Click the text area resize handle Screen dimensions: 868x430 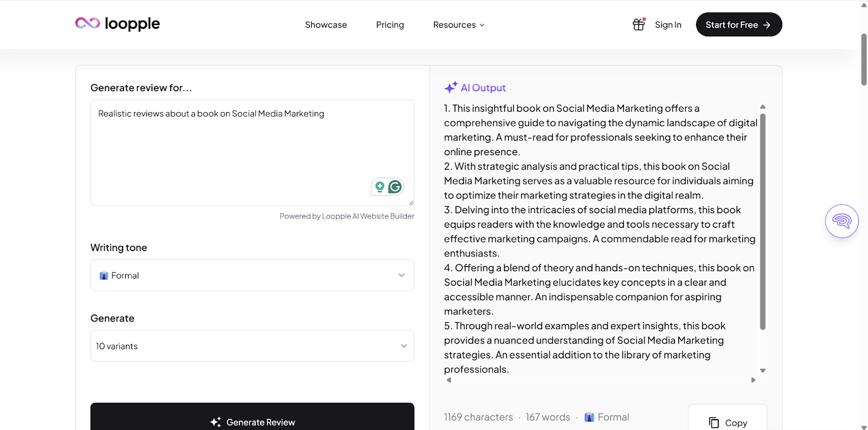tap(411, 203)
